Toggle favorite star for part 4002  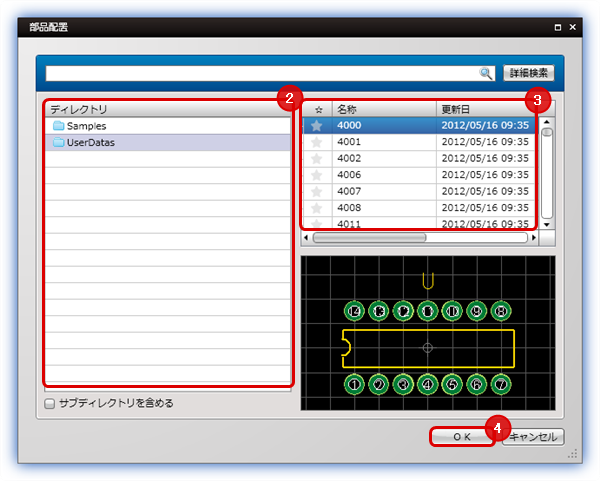click(316, 158)
